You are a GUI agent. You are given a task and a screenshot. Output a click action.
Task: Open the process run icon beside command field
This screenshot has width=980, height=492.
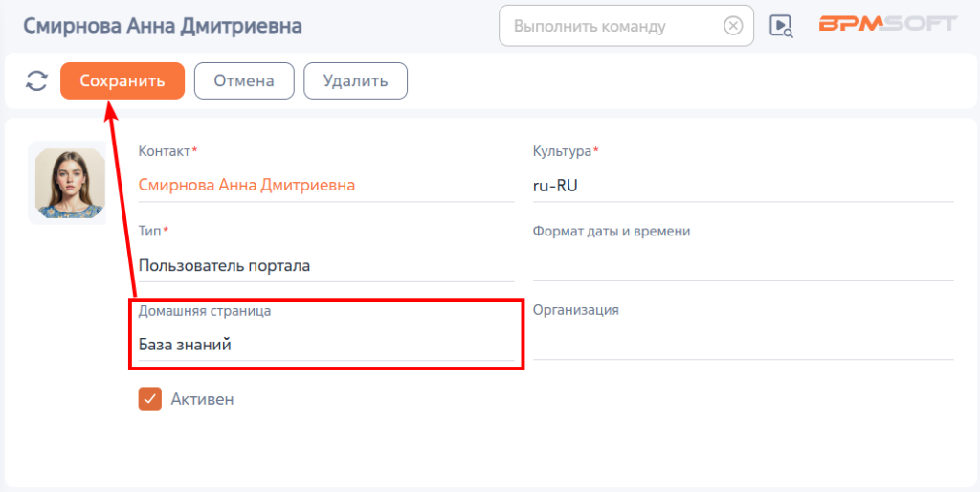click(781, 26)
